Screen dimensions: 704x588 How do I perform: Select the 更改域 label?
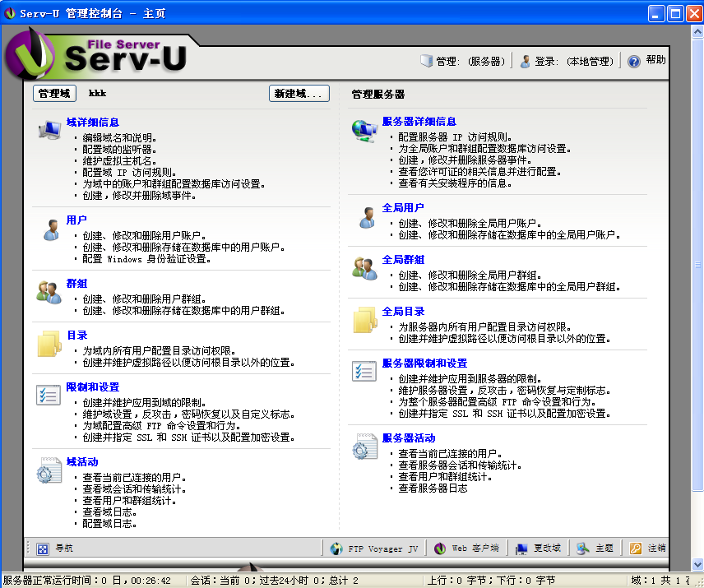547,548
